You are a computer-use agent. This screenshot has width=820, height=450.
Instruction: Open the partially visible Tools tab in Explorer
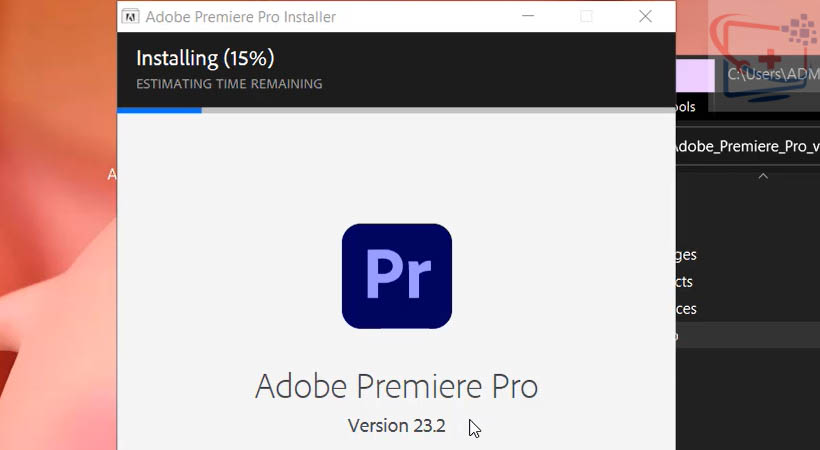click(685, 107)
